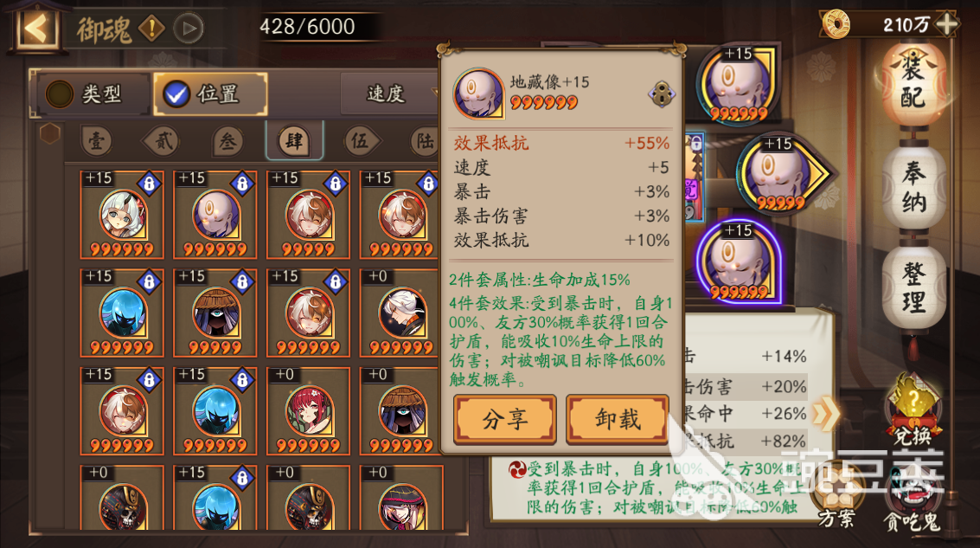Switch to slot 壹 tab
The image size is (980, 548).
coord(96,141)
